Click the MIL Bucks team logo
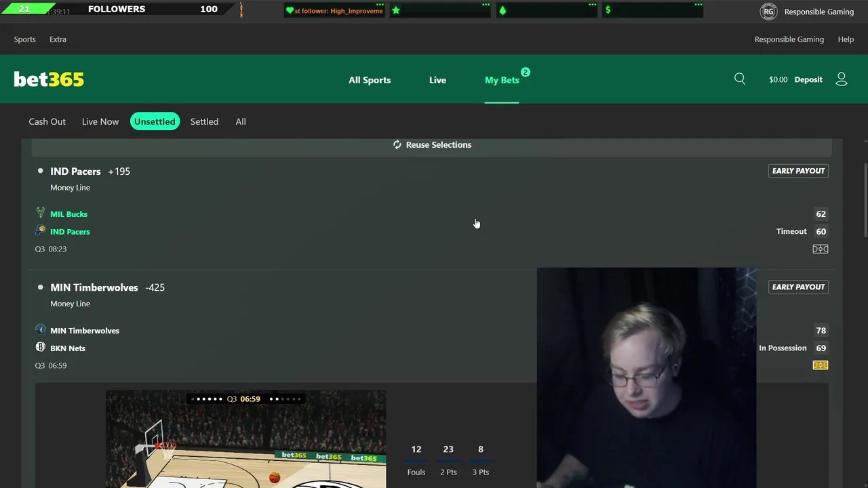This screenshot has height=488, width=868. pyautogui.click(x=41, y=213)
